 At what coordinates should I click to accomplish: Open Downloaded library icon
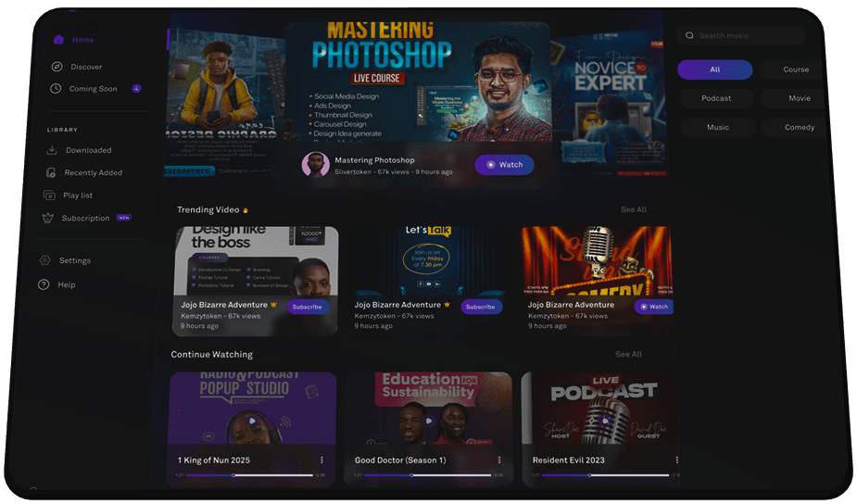[52, 150]
